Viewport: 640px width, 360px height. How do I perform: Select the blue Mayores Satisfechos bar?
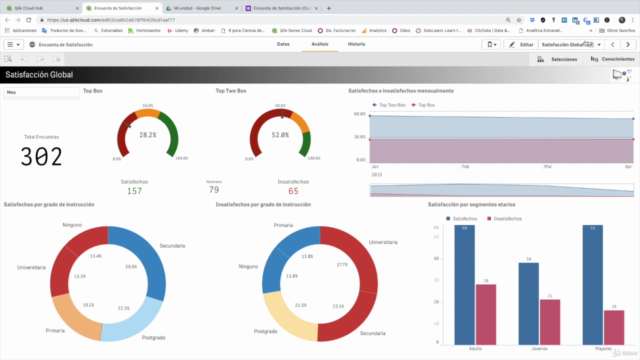(x=593, y=284)
